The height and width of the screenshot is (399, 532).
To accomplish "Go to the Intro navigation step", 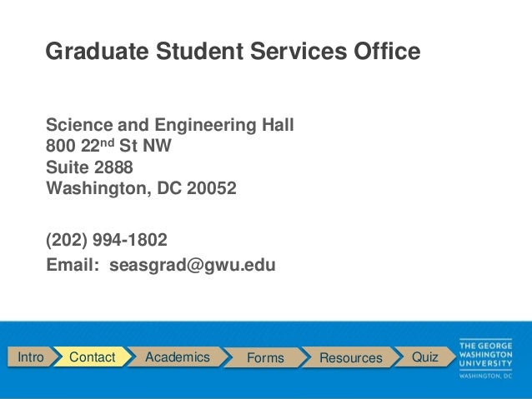I will pyautogui.click(x=31, y=357).
